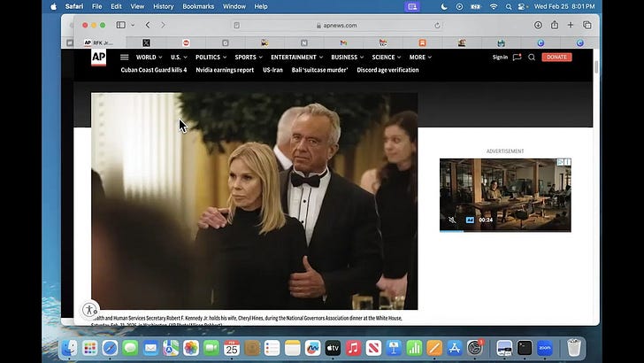Open the History menu
This screenshot has height=363, width=644.
click(164, 6)
